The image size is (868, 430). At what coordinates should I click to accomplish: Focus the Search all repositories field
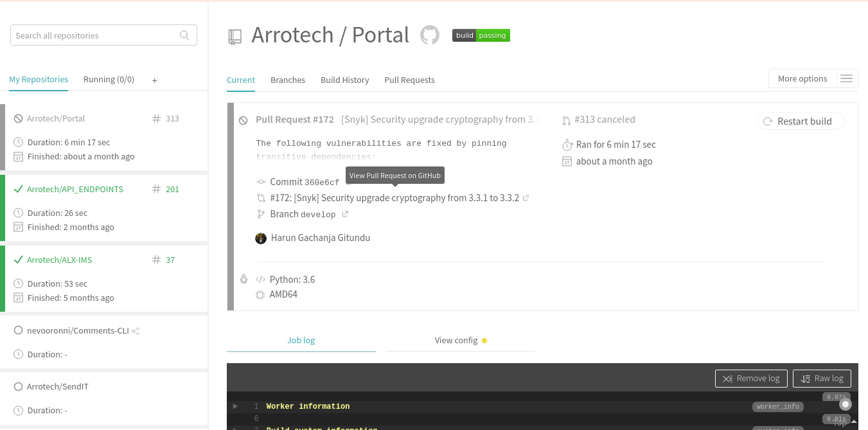103,35
